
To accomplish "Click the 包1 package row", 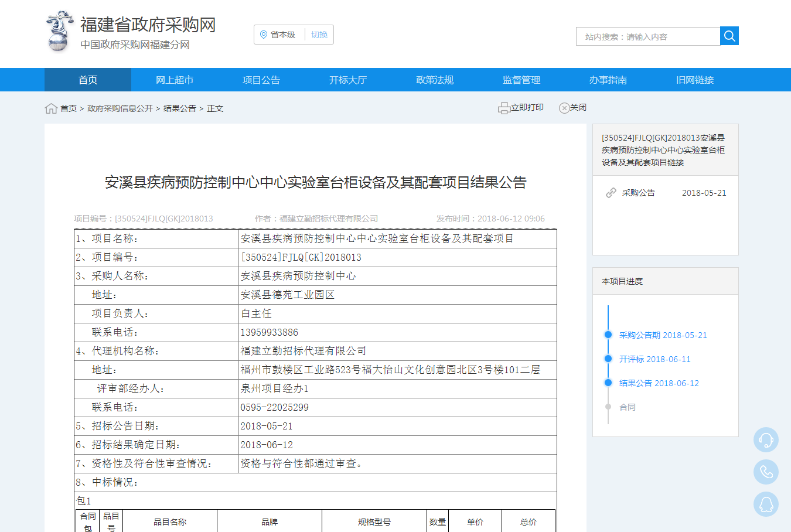I will coord(315,501).
